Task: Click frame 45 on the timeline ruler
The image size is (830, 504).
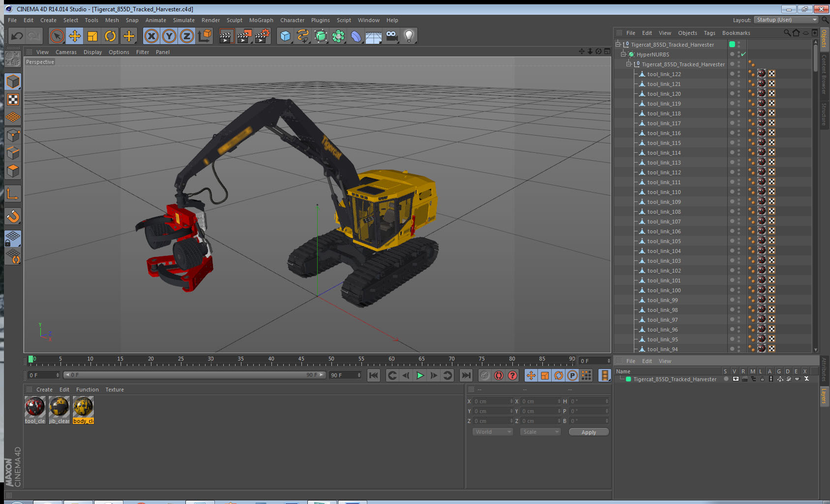Action: point(301,360)
